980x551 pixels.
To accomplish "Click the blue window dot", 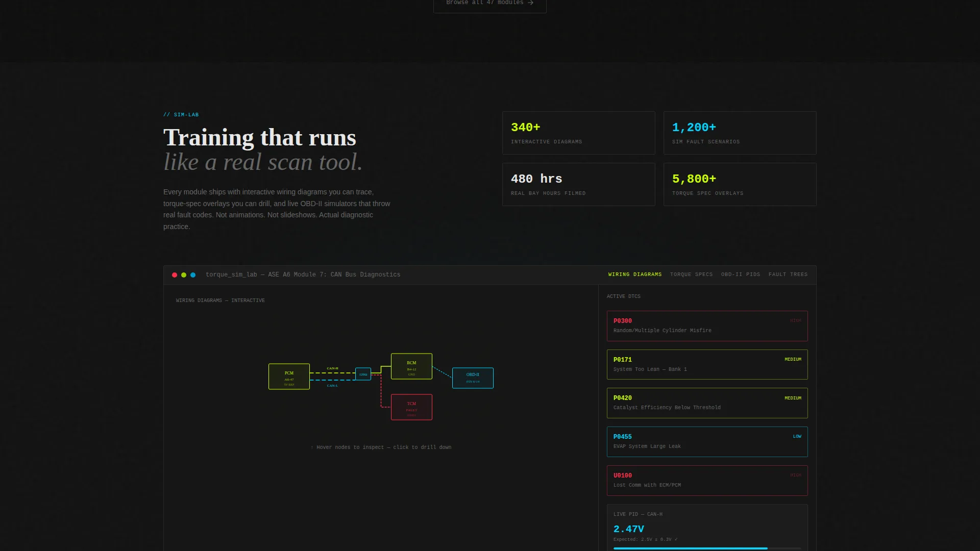I will point(193,275).
